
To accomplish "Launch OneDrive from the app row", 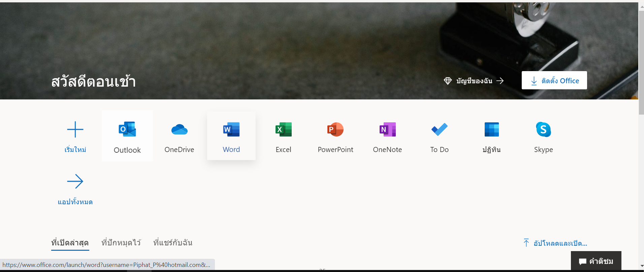I will coord(179,136).
